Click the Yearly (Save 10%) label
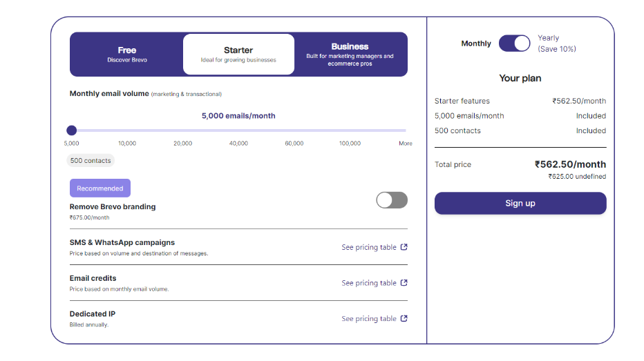Image resolution: width=644 pixels, height=361 pixels. [557, 43]
